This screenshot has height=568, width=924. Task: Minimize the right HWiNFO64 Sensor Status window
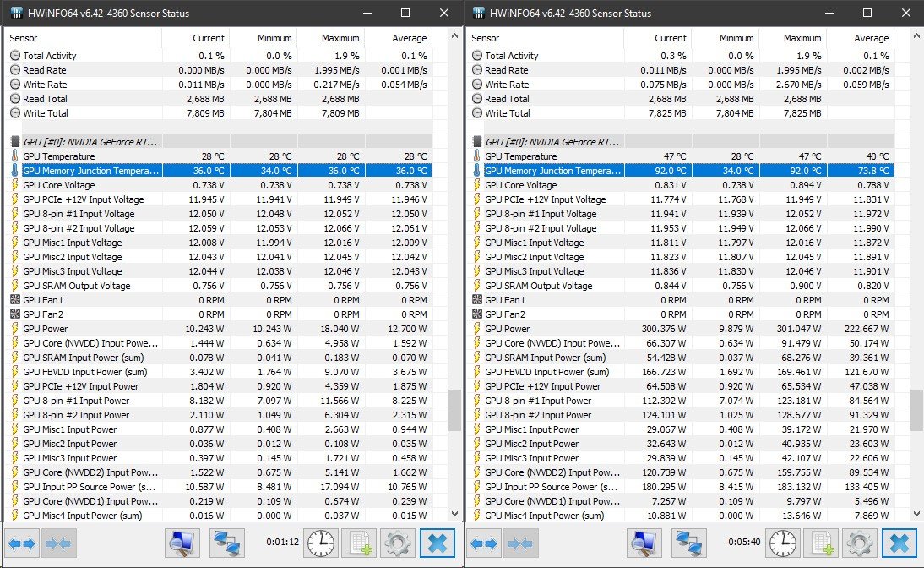pyautogui.click(x=829, y=13)
